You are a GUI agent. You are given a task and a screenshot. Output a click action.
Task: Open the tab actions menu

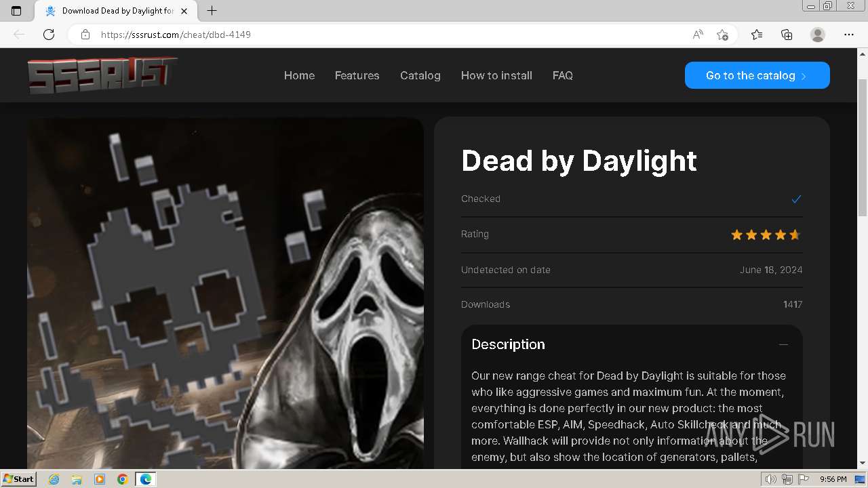[16, 11]
